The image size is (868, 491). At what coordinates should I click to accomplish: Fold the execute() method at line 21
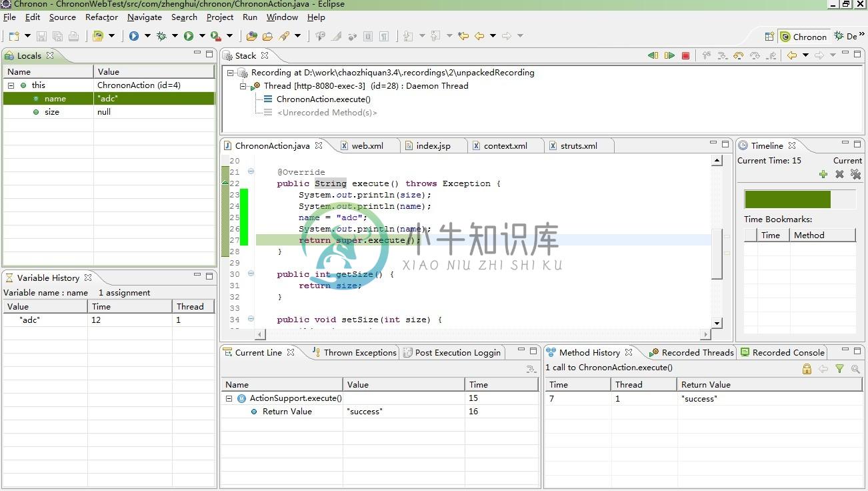click(251, 171)
